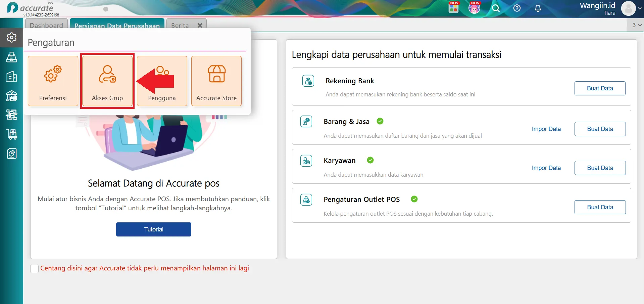This screenshot has height=304, width=644.
Task: Click the Pengaturan Outlet POS title text
Action: 361,200
